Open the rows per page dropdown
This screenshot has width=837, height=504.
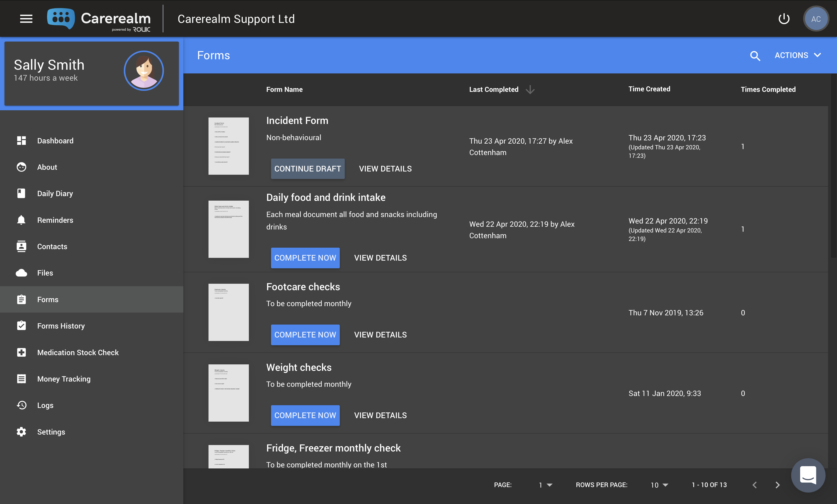click(x=659, y=485)
